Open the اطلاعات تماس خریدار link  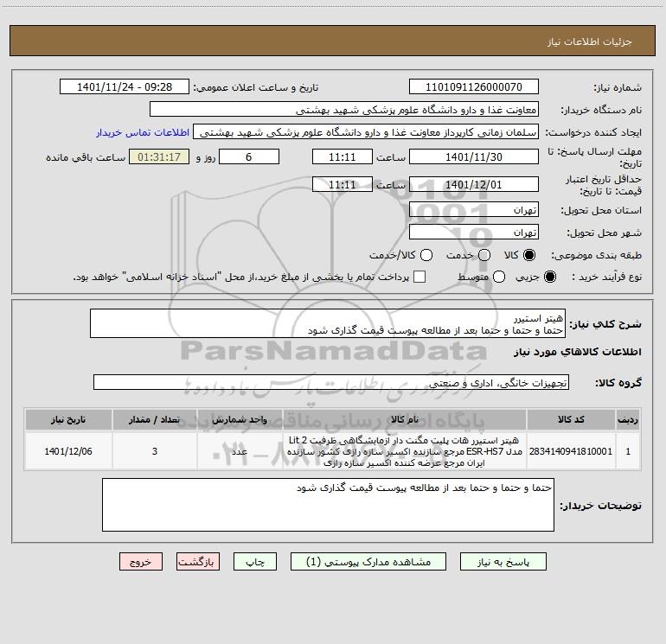click(x=143, y=132)
